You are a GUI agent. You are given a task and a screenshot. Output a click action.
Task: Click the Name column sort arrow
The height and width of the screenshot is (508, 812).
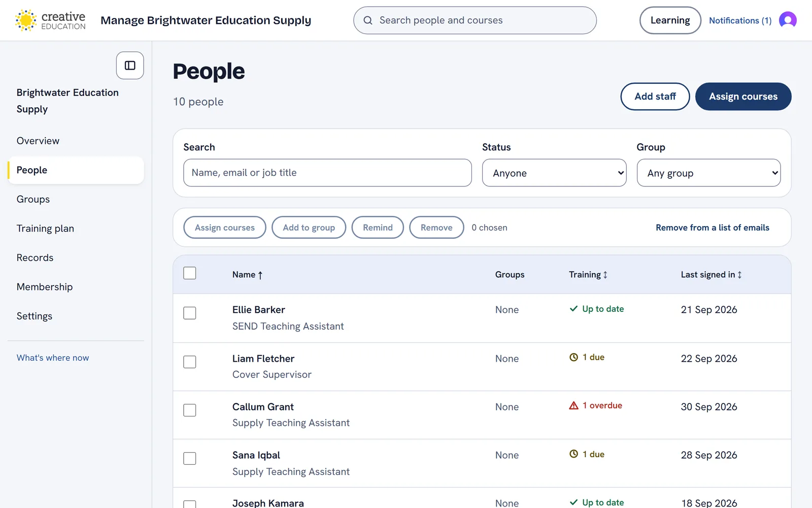coord(260,275)
